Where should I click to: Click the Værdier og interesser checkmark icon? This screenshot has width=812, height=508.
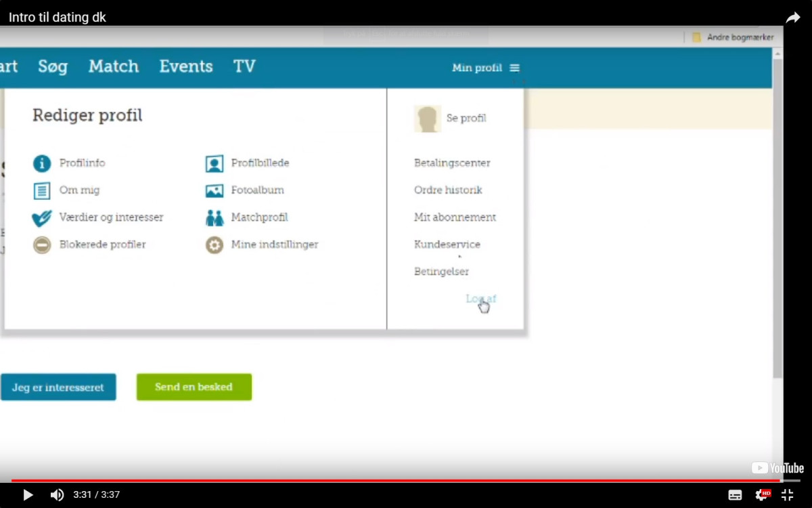point(41,218)
